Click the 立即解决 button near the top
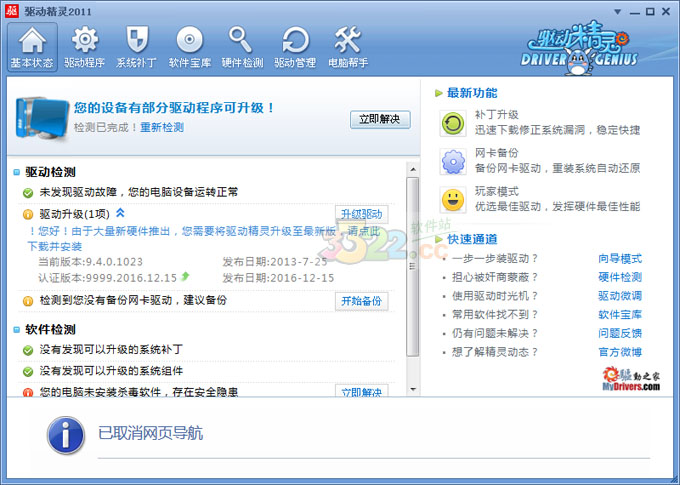Screen dimensions: 680x485 coord(380,119)
